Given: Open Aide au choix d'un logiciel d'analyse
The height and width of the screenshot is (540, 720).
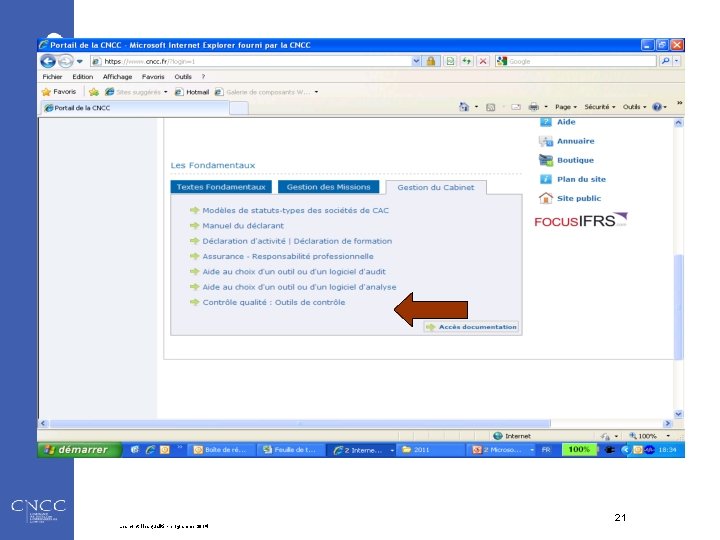Looking at the screenshot, I should point(299,287).
